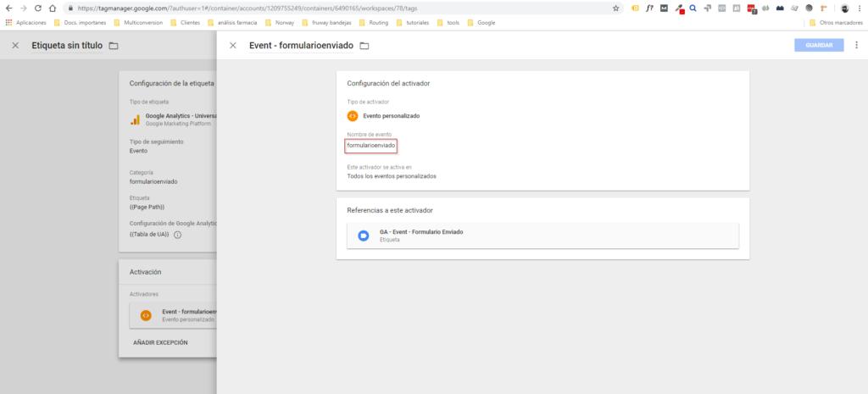Reload the page with the refresh icon
Screen dimensions: 868x394
click(37, 8)
